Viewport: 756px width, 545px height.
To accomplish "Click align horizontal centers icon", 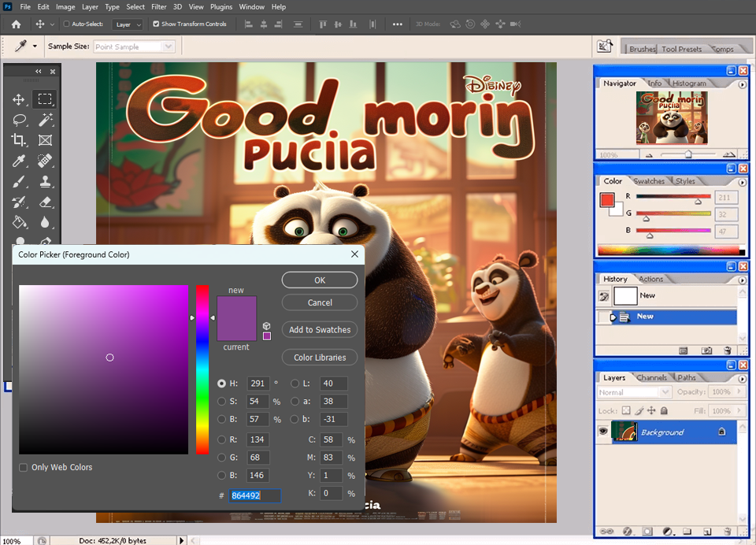I will click(263, 24).
